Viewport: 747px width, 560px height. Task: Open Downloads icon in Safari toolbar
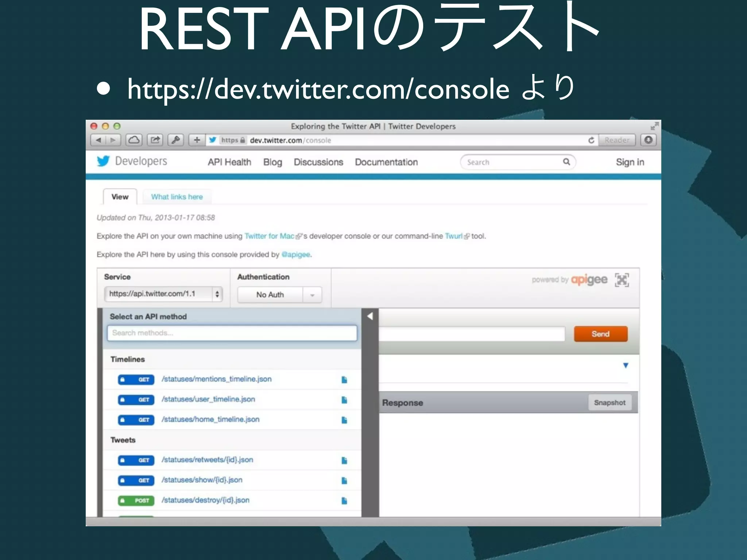[x=649, y=140]
